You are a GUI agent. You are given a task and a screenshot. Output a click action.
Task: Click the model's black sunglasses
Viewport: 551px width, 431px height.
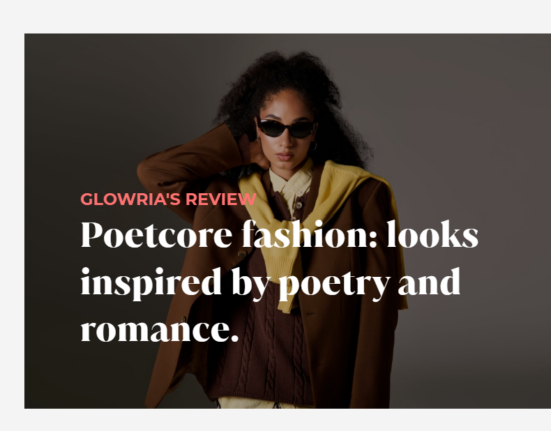click(x=287, y=128)
